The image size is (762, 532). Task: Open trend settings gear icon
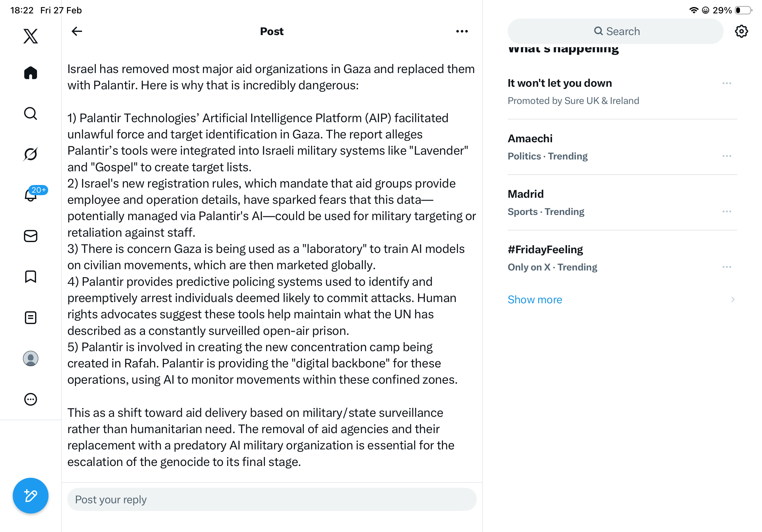tap(741, 31)
